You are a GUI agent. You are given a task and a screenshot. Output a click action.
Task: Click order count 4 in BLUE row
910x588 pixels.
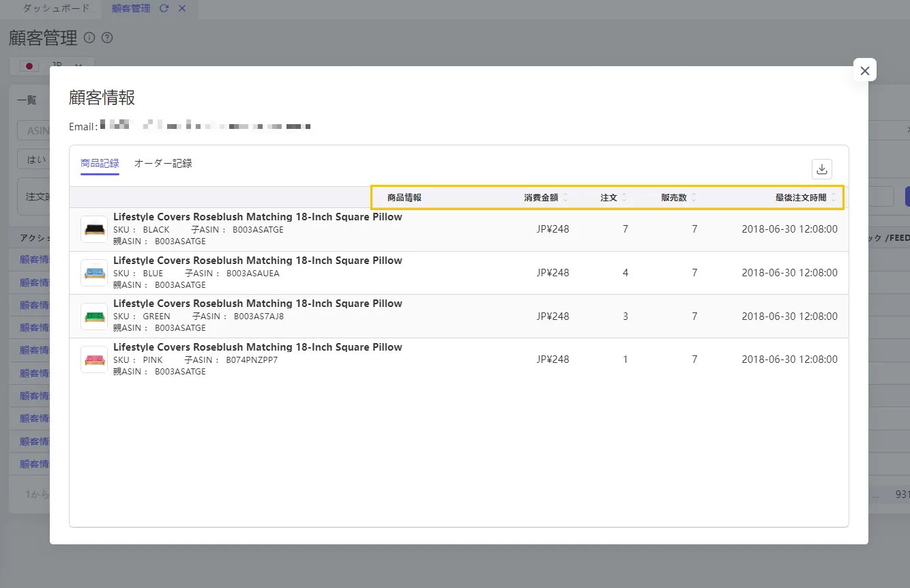coord(626,273)
